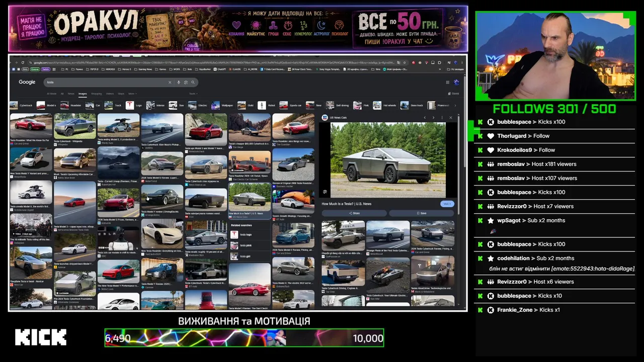This screenshot has width=644, height=362.
Task: Submit search with the magnifier icon
Action: (193, 82)
